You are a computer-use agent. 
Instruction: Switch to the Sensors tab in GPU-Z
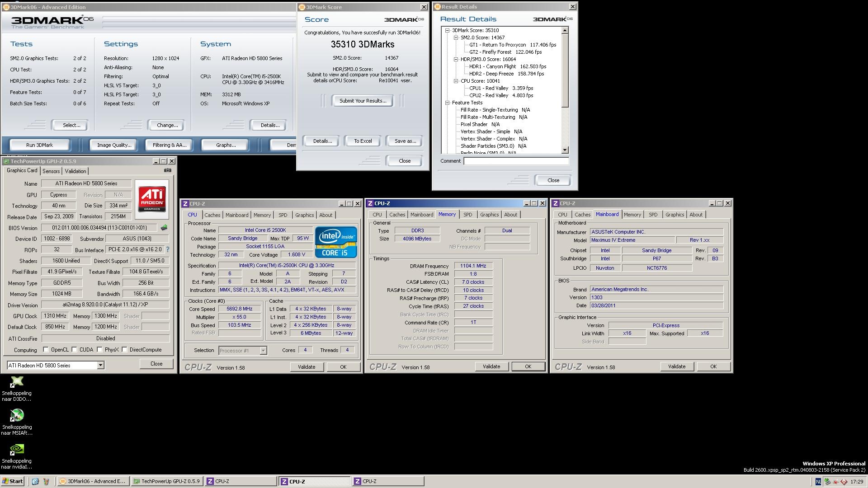coord(51,171)
